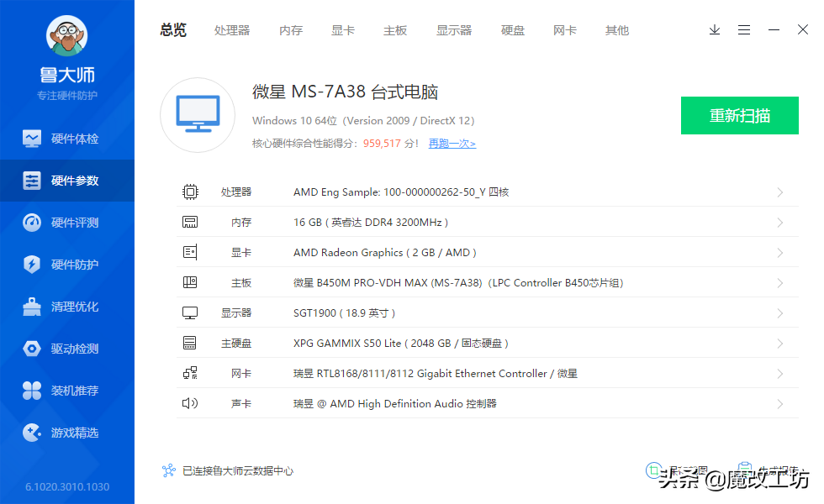The image size is (824, 504).
Task: Click AMD Radeon Graphics text
Action: (385, 253)
